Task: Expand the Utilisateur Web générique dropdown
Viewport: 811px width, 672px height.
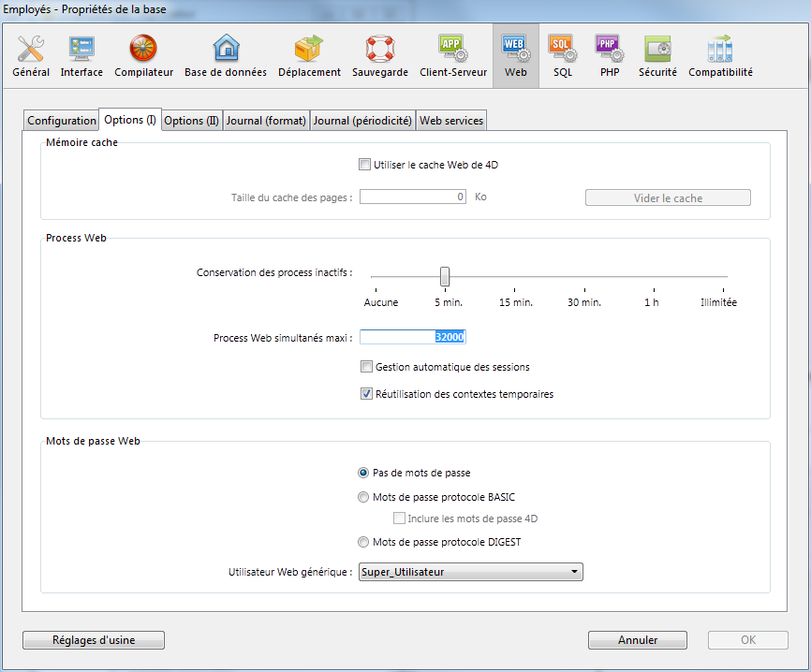Action: [x=470, y=572]
